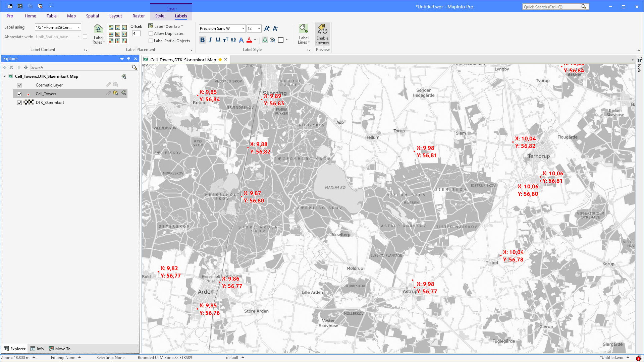The width and height of the screenshot is (644, 362).
Task: Open the Label Content dialog launcher
Action: [86, 50]
